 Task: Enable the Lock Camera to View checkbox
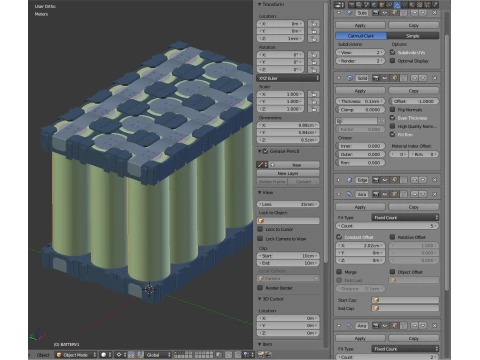pos(260,239)
